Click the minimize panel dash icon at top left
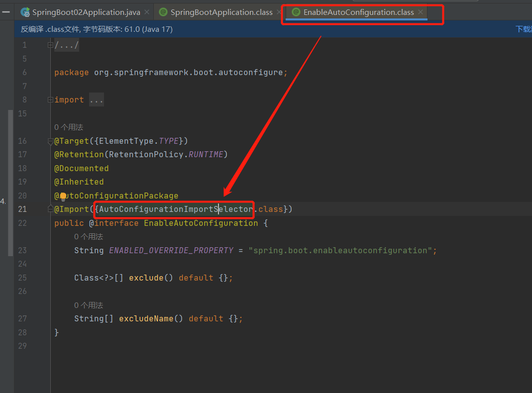This screenshot has width=532, height=393. pyautogui.click(x=6, y=11)
